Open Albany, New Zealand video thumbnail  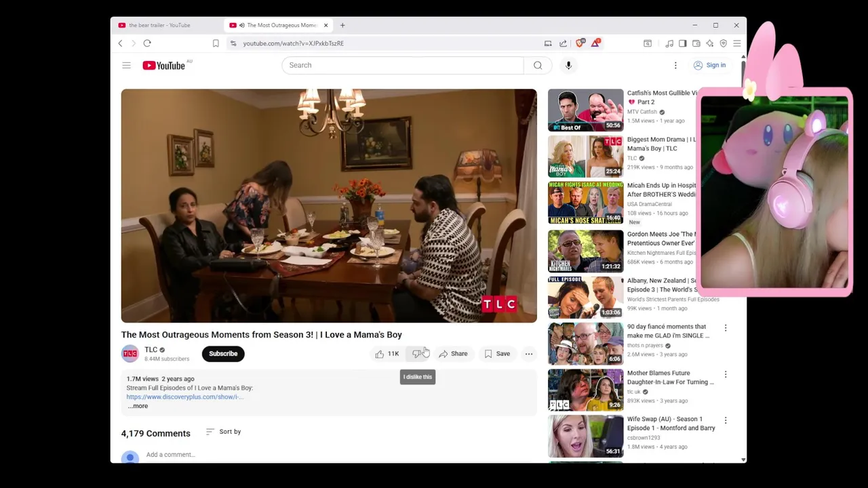[x=586, y=297]
